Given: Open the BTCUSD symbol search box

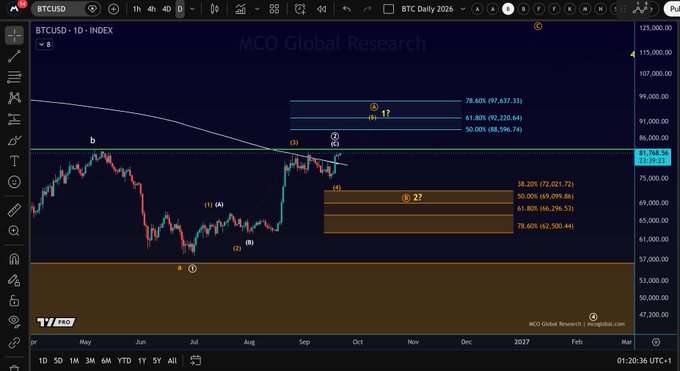Looking at the screenshot, I should pos(65,9).
